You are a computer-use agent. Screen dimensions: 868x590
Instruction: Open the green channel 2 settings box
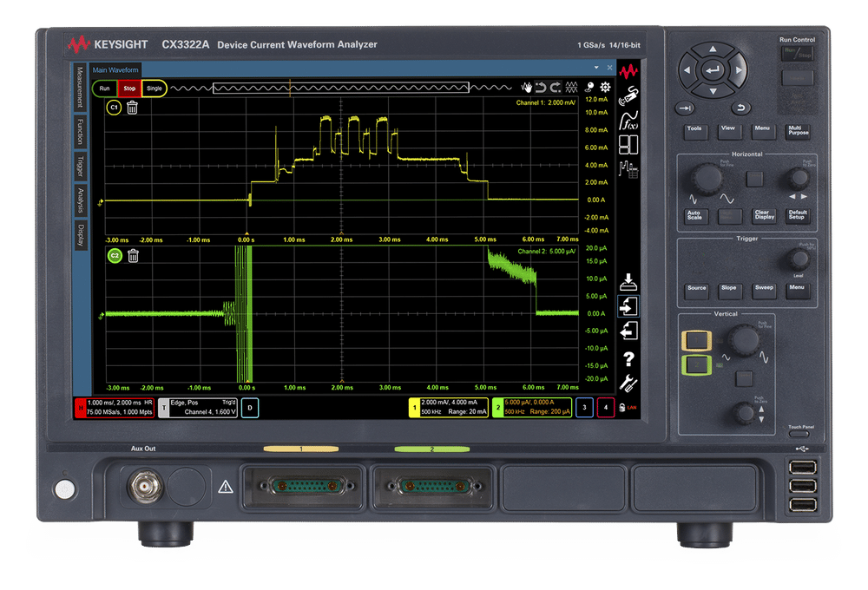(x=532, y=408)
